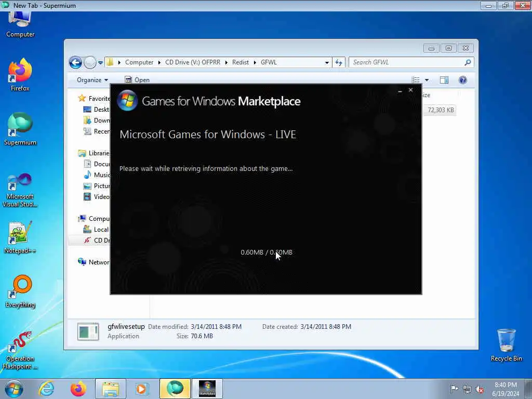Open Action Center flag in system tray
The height and width of the screenshot is (399, 532).
pos(454,389)
